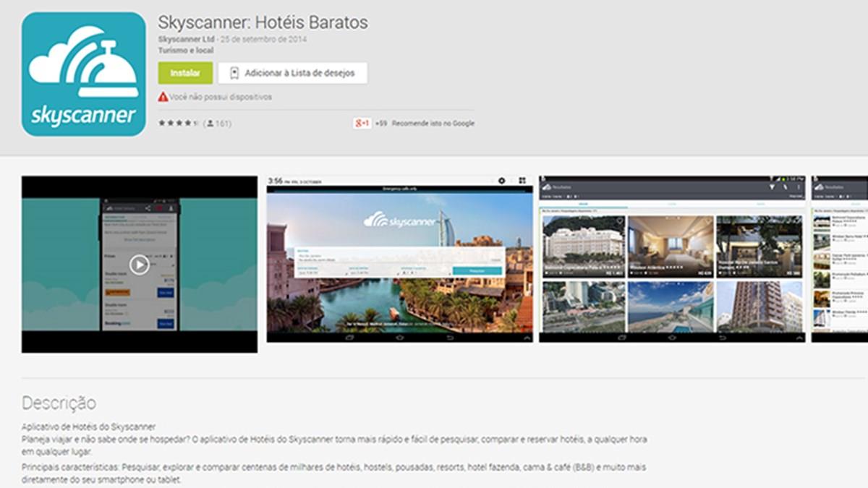This screenshot has height=488, width=868.
Task: Click the star rating row
Action: (178, 124)
